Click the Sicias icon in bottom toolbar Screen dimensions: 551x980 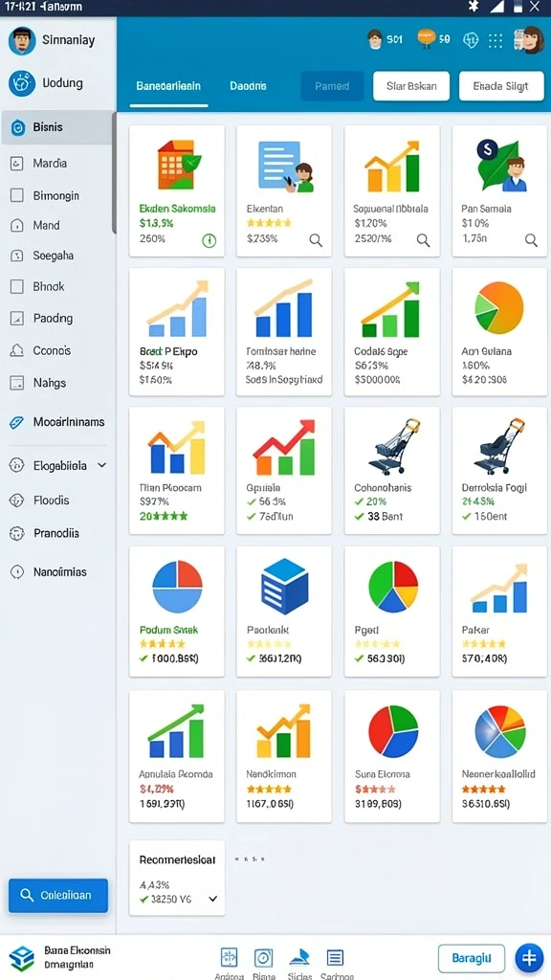pos(299,957)
